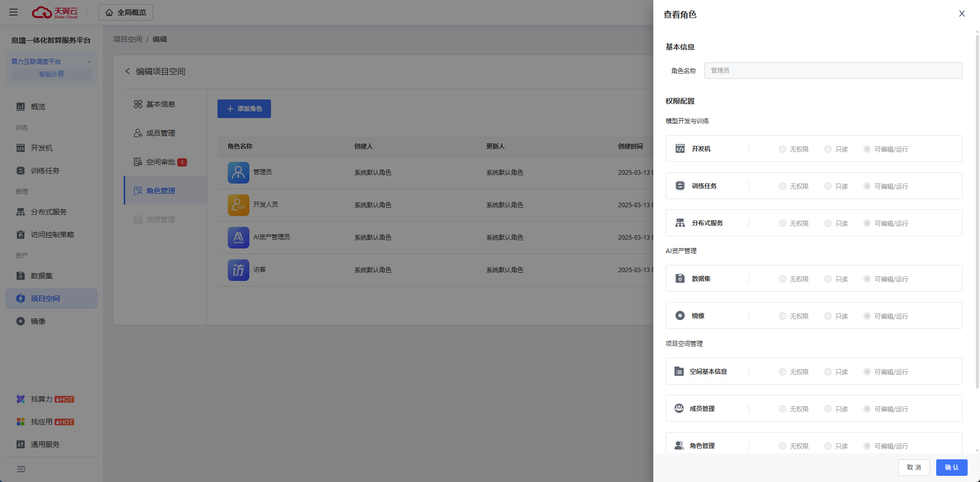Click the 角色名称 column header in the table
Image resolution: width=980 pixels, height=482 pixels.
[x=240, y=146]
